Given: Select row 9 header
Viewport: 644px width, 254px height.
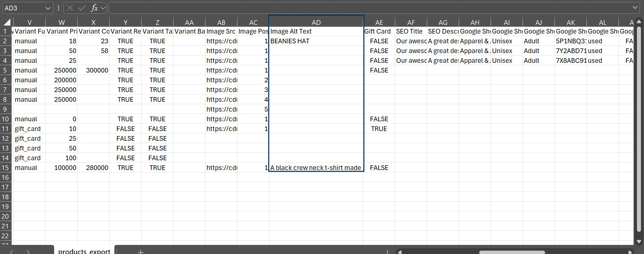Looking at the screenshot, I should click(x=5, y=109).
